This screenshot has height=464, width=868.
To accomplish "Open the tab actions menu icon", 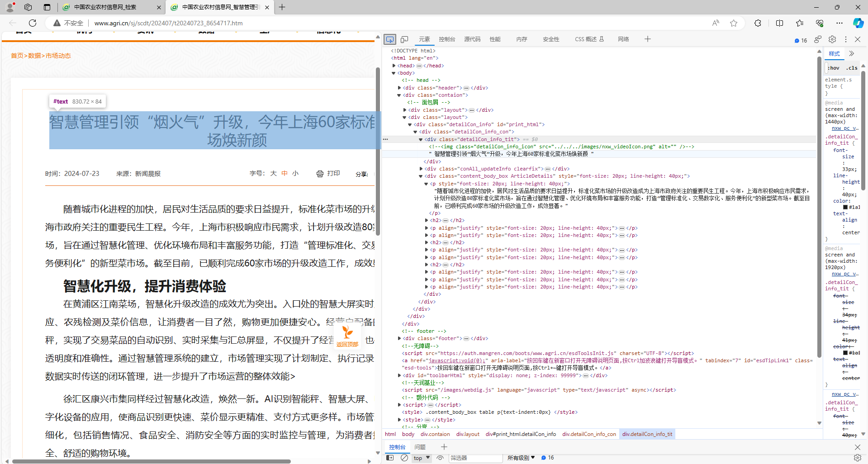I will pos(47,7).
